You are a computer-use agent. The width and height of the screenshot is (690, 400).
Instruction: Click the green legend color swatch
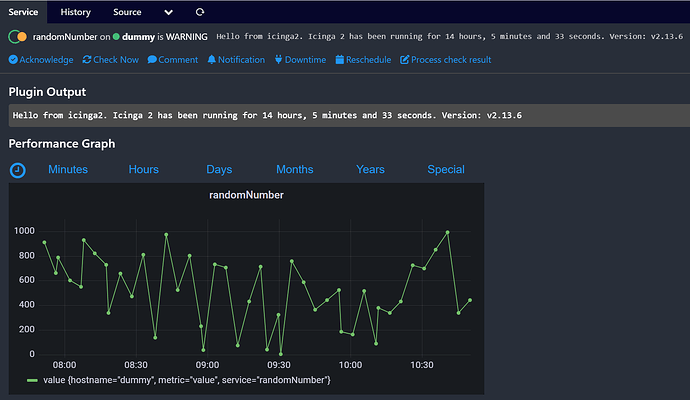click(32, 381)
